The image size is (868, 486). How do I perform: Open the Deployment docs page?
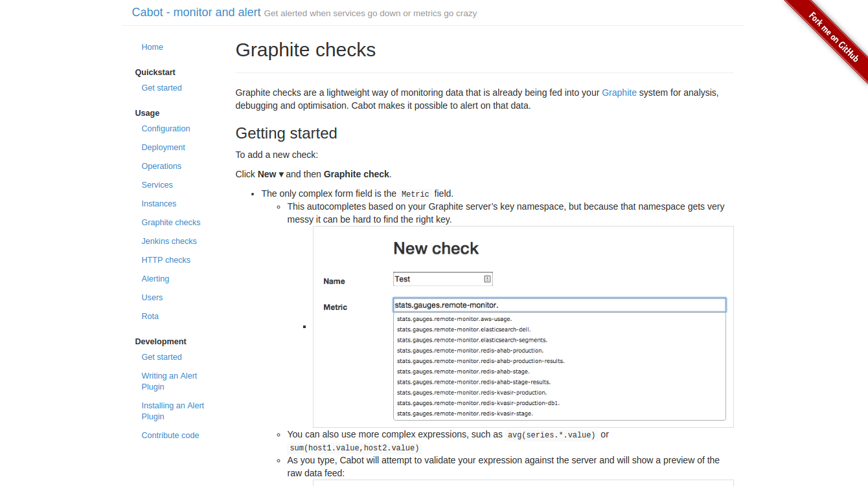(163, 148)
